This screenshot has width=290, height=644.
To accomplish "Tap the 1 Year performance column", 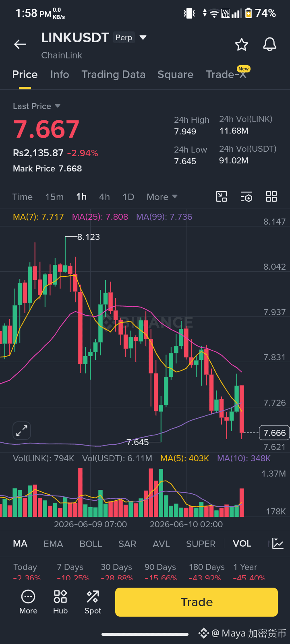I will coord(249,572).
